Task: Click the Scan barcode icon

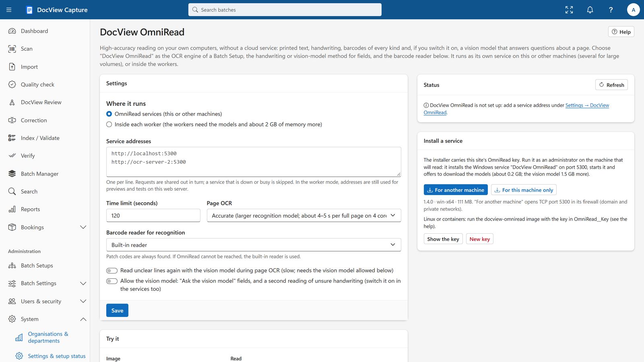Action: 12,49
